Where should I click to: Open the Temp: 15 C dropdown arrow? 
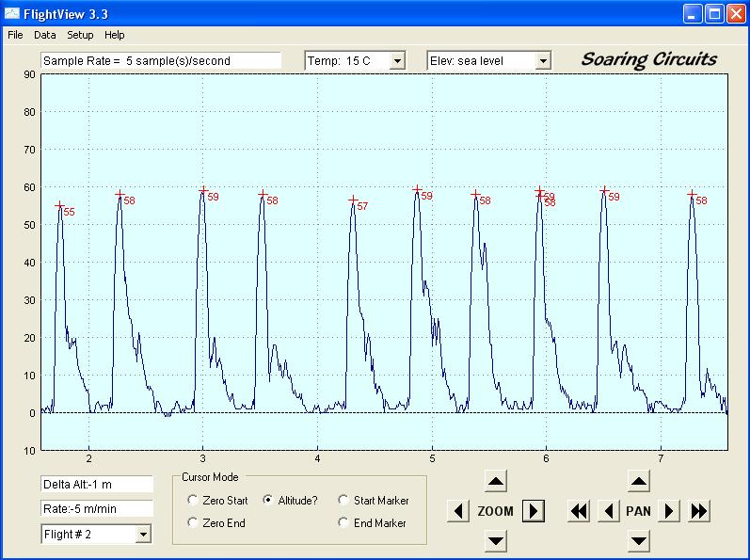coord(397,61)
